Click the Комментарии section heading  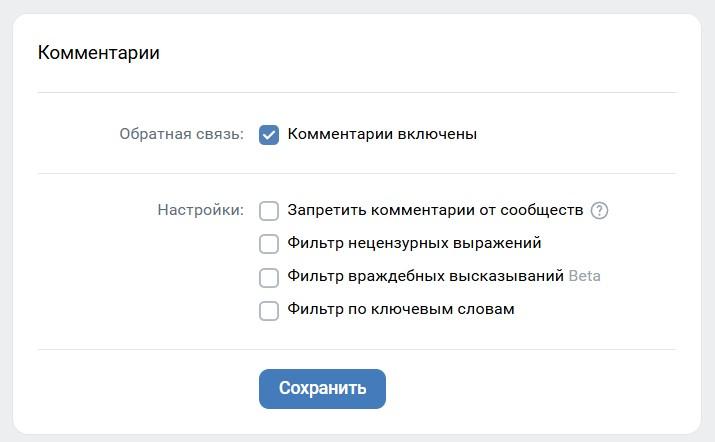[x=98, y=53]
